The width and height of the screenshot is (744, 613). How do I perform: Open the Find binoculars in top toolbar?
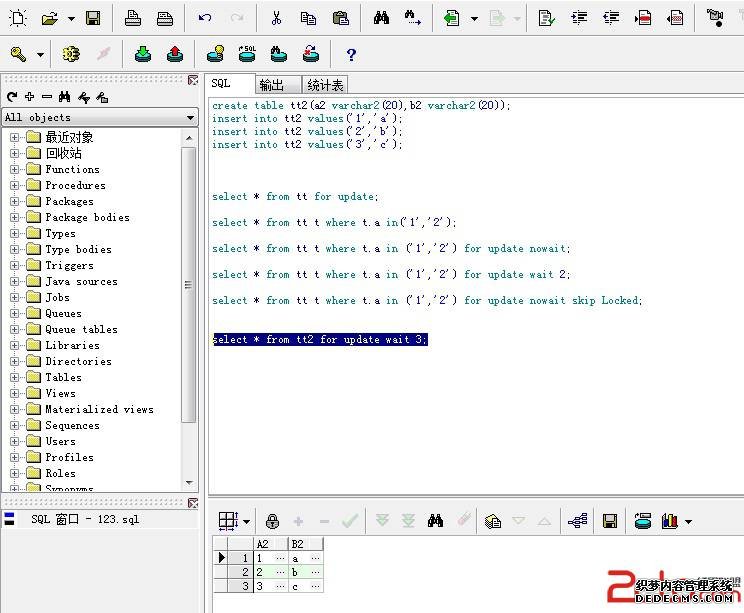point(381,18)
